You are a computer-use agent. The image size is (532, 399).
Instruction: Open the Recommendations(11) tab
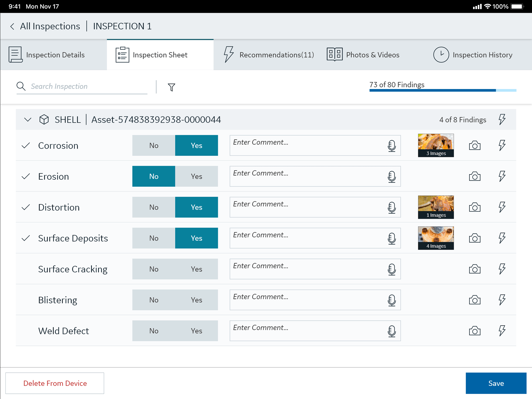pyautogui.click(x=269, y=55)
